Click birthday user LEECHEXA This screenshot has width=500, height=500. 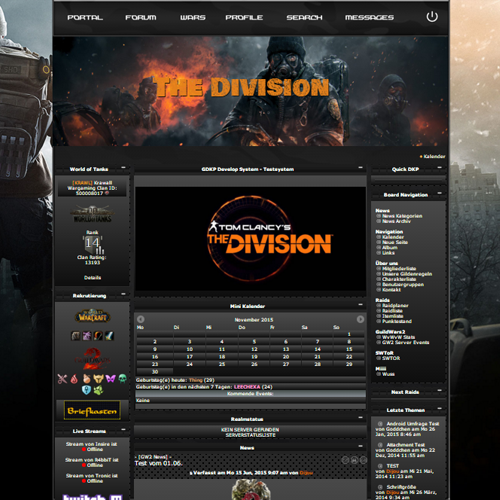[247, 387]
